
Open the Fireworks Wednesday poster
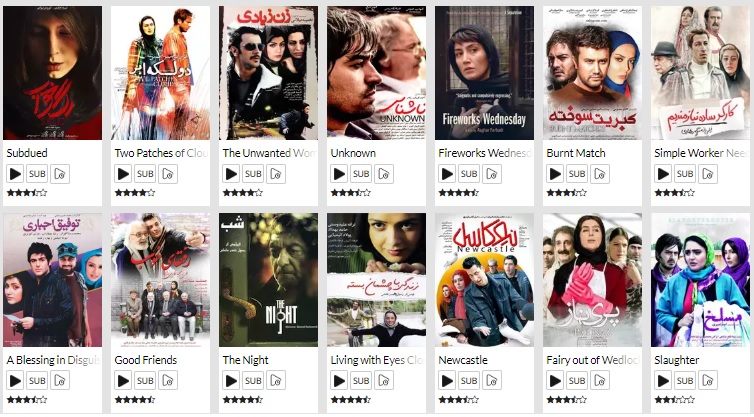pos(484,73)
